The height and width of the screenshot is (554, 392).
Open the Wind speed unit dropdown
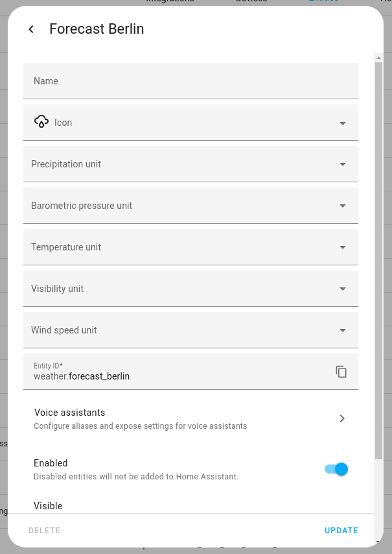342,330
